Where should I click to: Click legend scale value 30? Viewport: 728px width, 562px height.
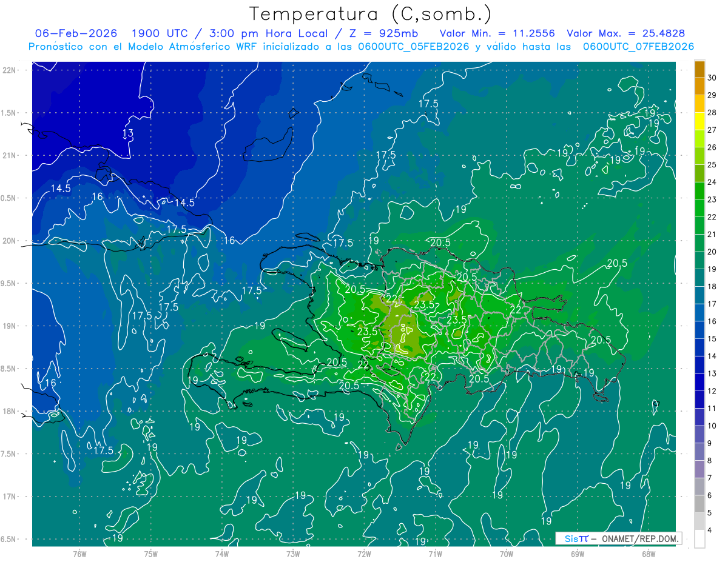[x=712, y=77]
